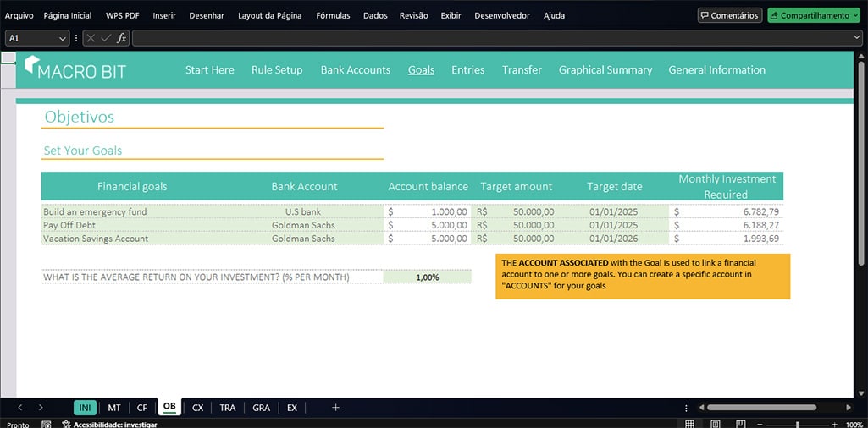This screenshot has height=428, width=868.
Task: Expand the formula bar
Action: [856, 38]
